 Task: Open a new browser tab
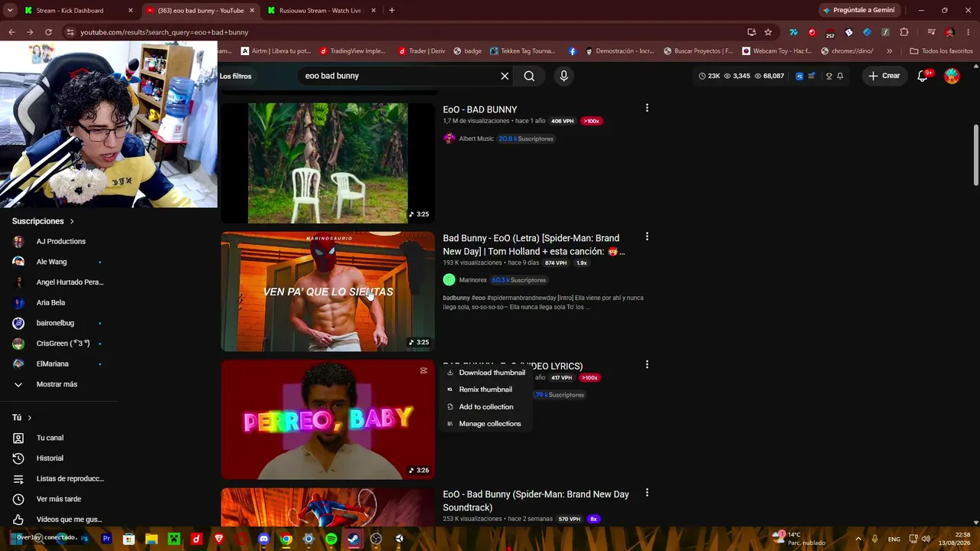[391, 11]
